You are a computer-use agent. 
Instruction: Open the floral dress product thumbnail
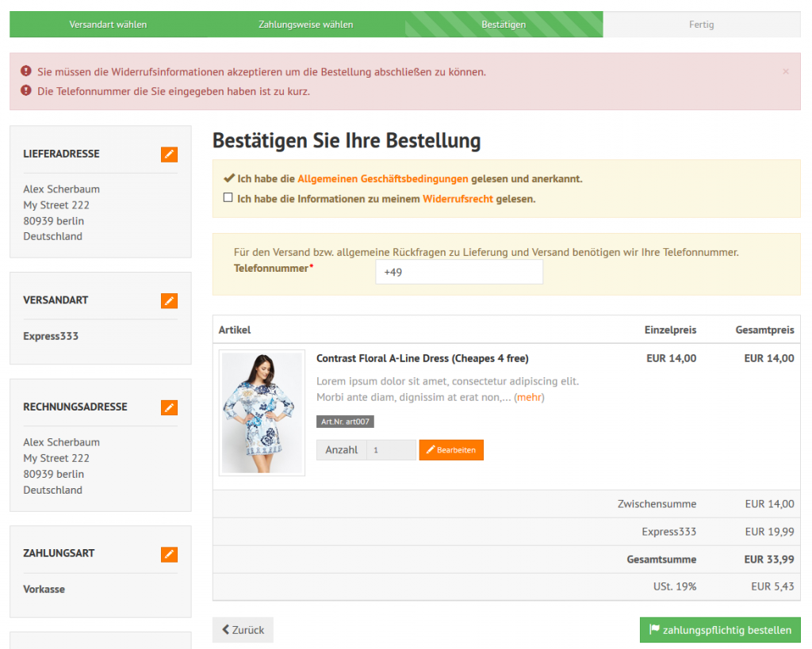pos(262,413)
